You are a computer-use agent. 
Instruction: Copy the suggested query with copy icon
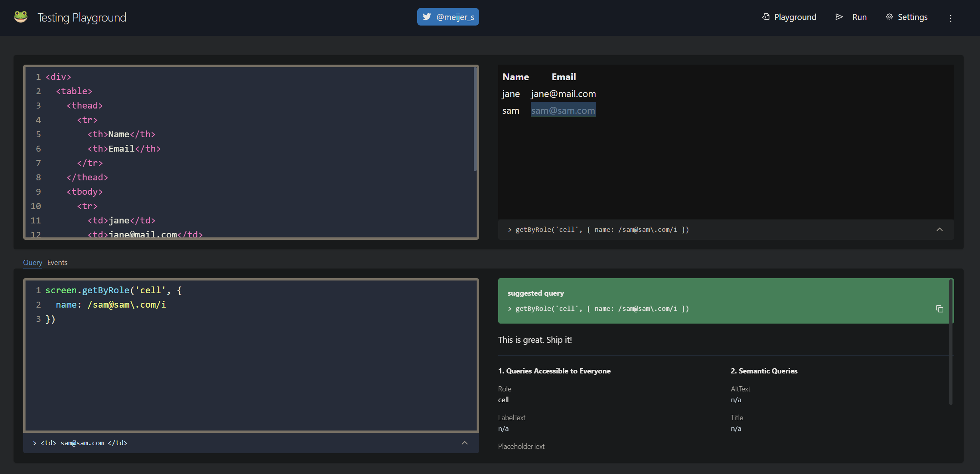click(939, 309)
